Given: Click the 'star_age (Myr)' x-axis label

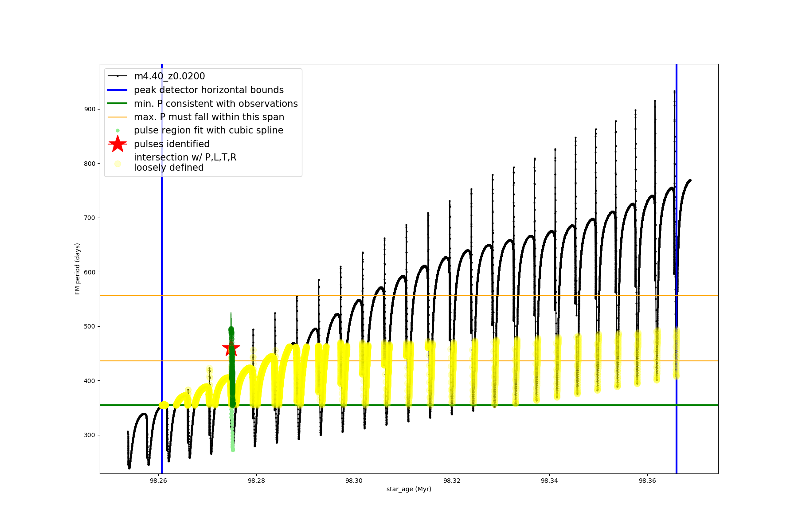Looking at the screenshot, I should pos(409,489).
